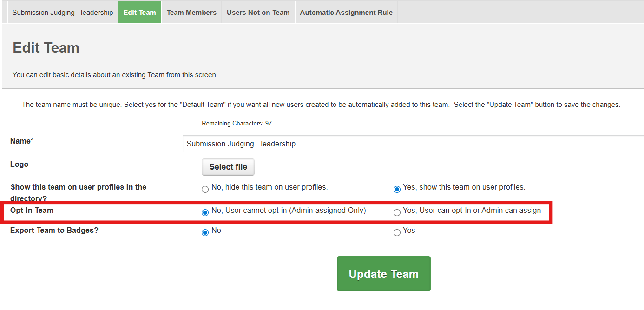Enable 'Yes, User can opt-In' radio button
Screen dimensions: 644x310
coord(397,213)
